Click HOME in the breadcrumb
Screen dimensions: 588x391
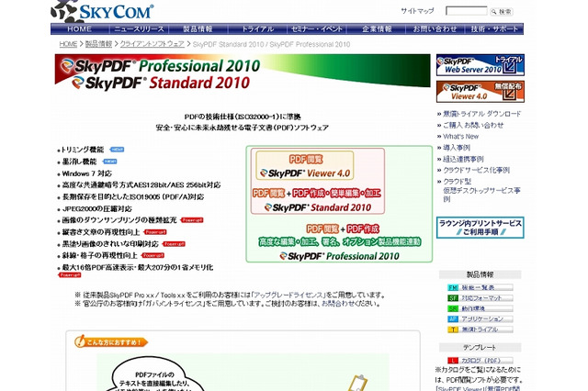click(x=68, y=44)
